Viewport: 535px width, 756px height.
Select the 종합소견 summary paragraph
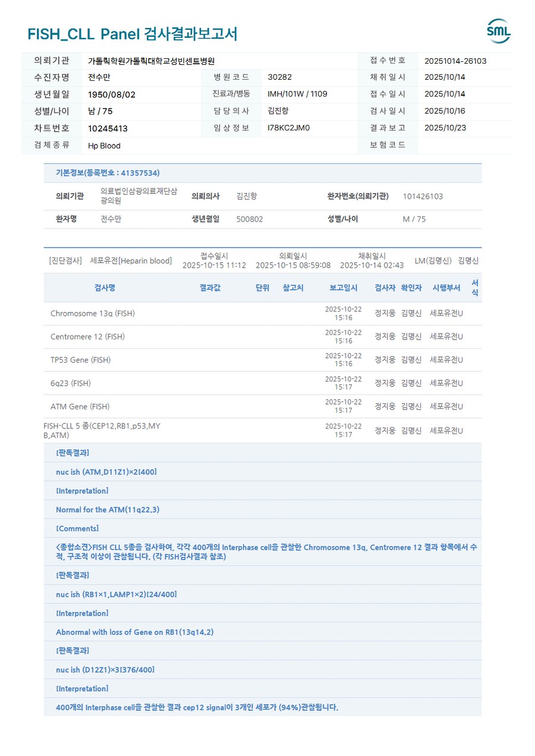(x=266, y=552)
